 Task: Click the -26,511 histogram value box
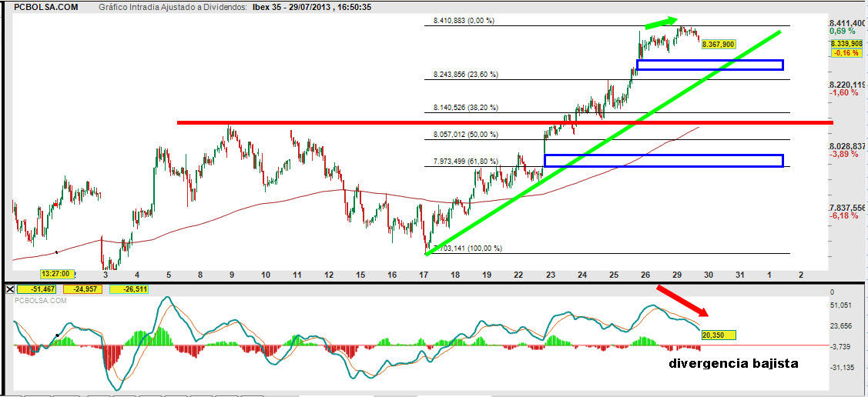click(x=130, y=289)
